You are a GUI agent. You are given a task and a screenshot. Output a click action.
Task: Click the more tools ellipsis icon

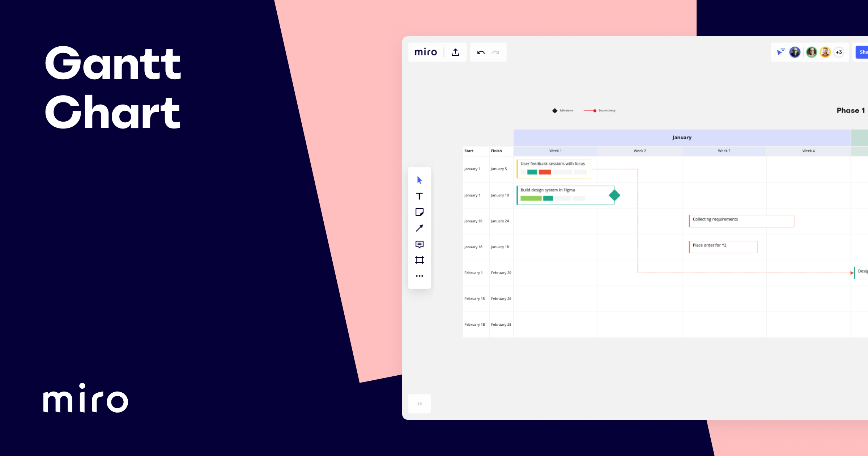419,276
